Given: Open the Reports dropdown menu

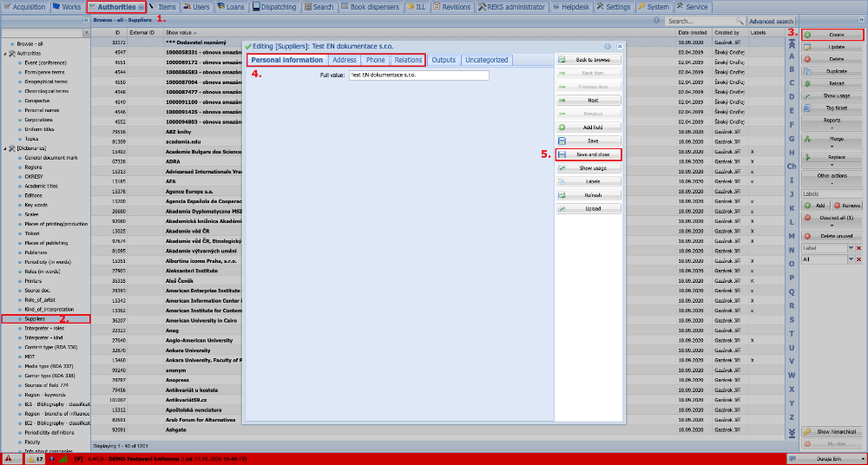Looking at the screenshot, I should [x=832, y=122].
